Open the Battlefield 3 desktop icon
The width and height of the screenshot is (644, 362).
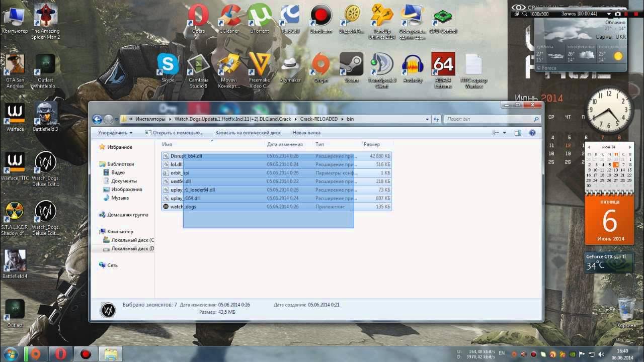tap(45, 117)
